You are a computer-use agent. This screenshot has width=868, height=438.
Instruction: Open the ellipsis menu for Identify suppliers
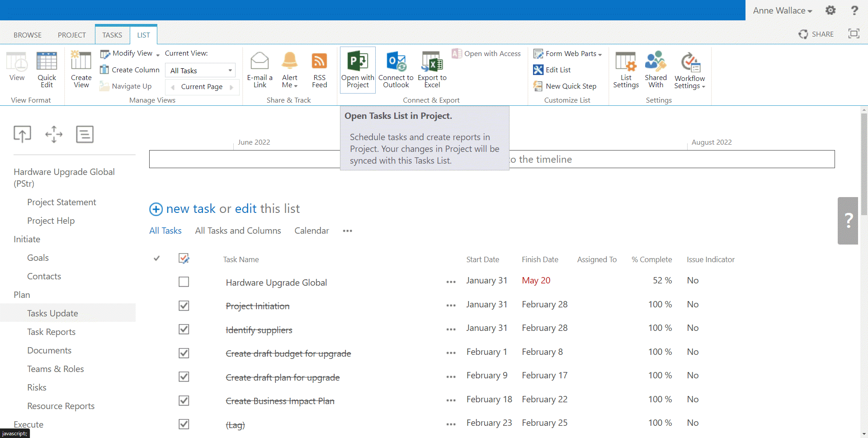coord(451,330)
